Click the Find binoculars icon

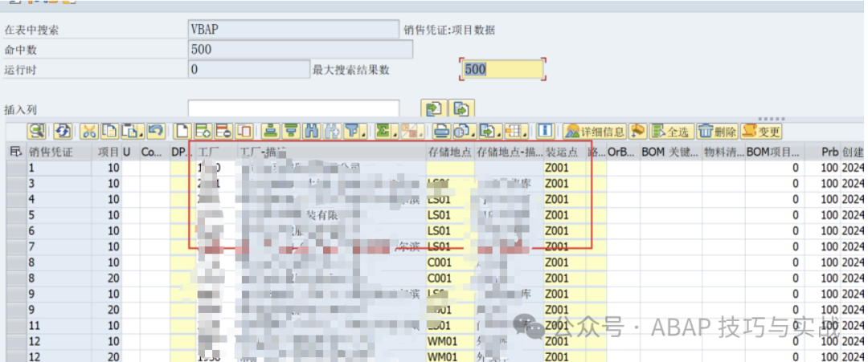pyautogui.click(x=312, y=131)
